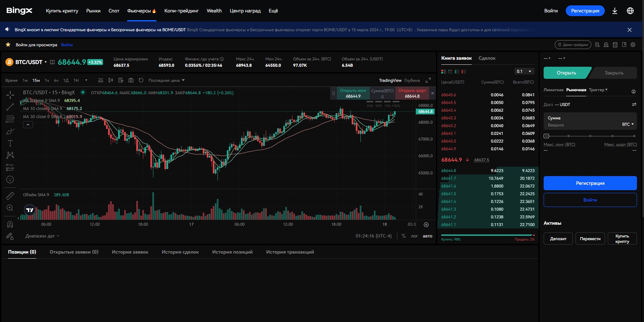
Task: Open the chart timezone menu
Action: [374, 236]
